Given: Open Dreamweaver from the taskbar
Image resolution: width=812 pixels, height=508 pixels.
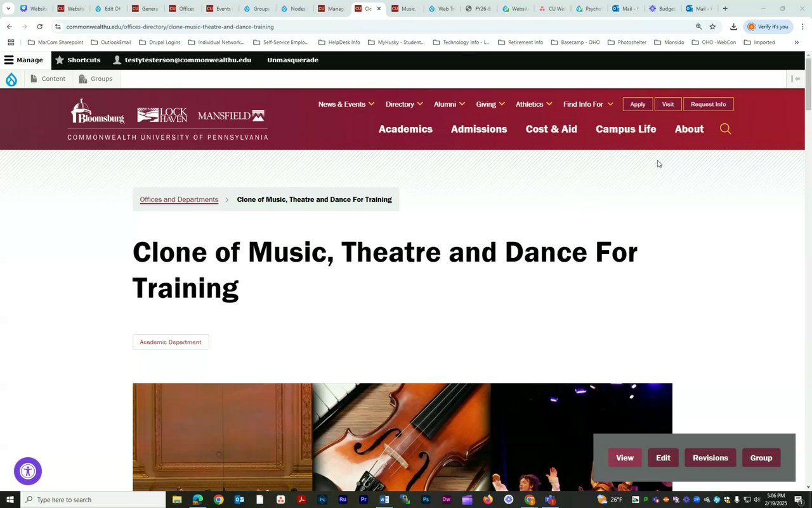Looking at the screenshot, I should click(x=446, y=500).
